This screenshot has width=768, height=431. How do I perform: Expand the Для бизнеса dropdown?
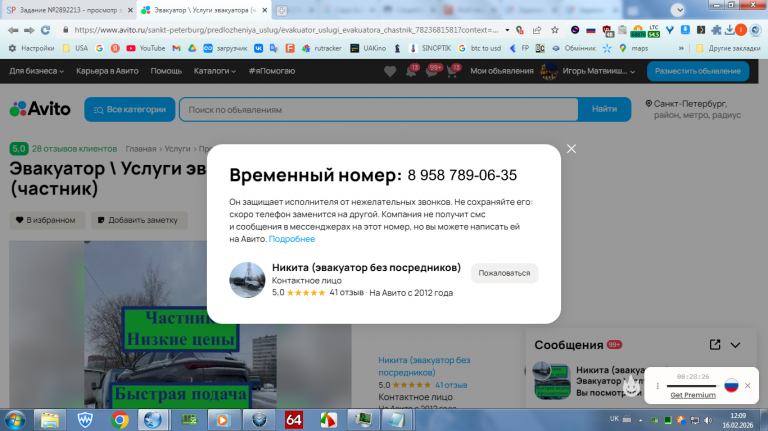(36, 71)
